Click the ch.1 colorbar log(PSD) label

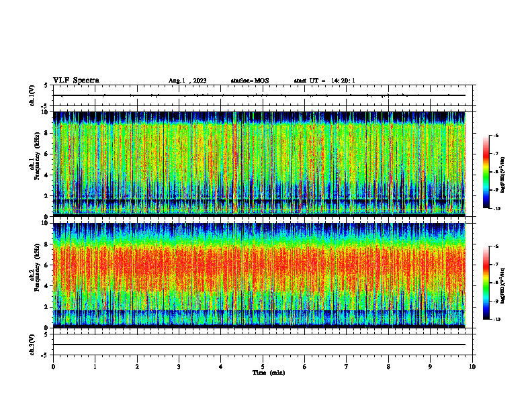point(503,175)
